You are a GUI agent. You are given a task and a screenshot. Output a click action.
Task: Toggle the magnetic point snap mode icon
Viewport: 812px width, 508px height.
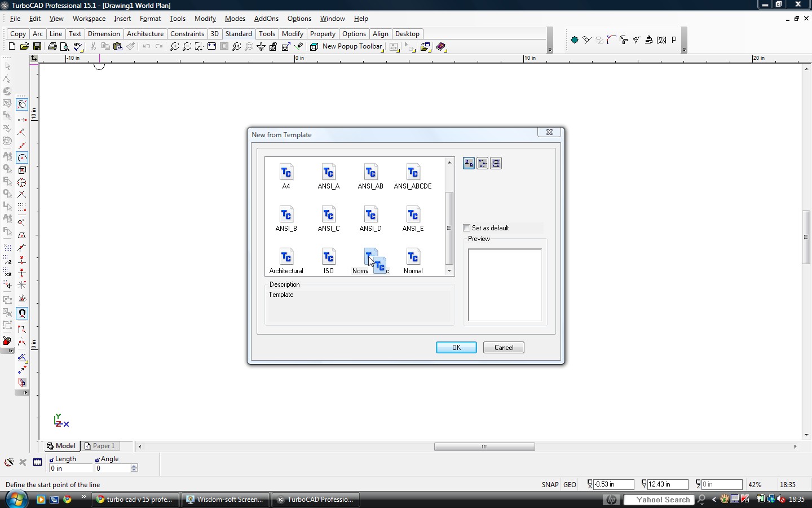(x=22, y=313)
